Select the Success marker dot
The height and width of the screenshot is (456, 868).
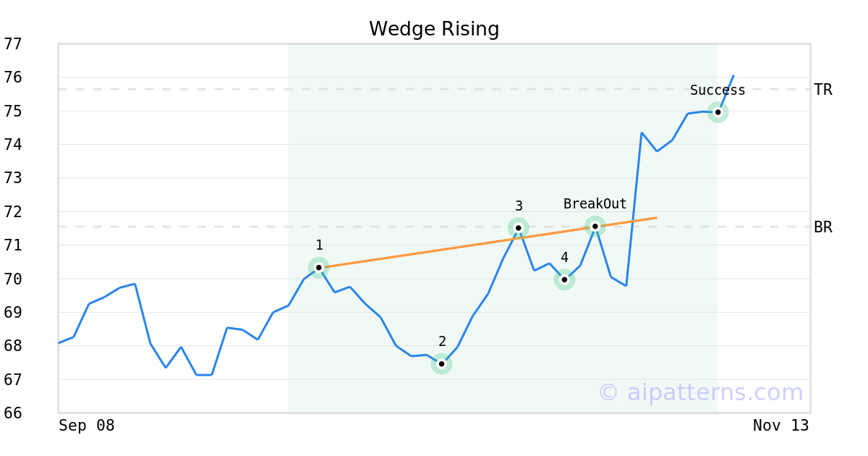[x=718, y=112]
